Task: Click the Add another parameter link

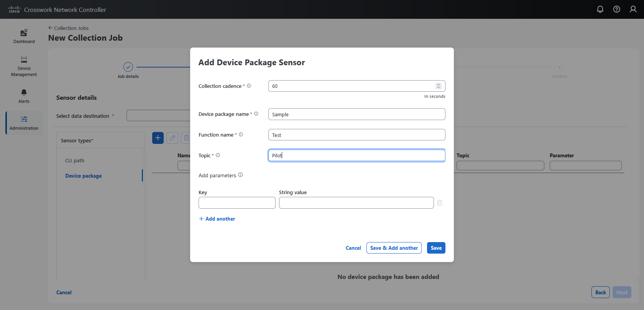Action: tap(217, 219)
